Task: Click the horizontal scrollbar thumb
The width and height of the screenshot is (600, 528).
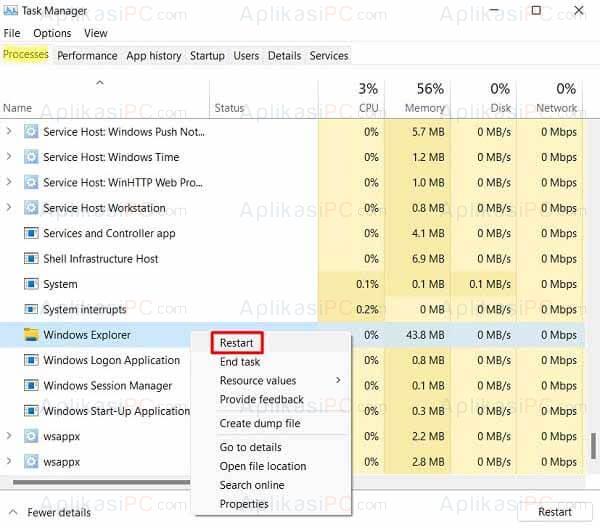Action: (x=101, y=482)
